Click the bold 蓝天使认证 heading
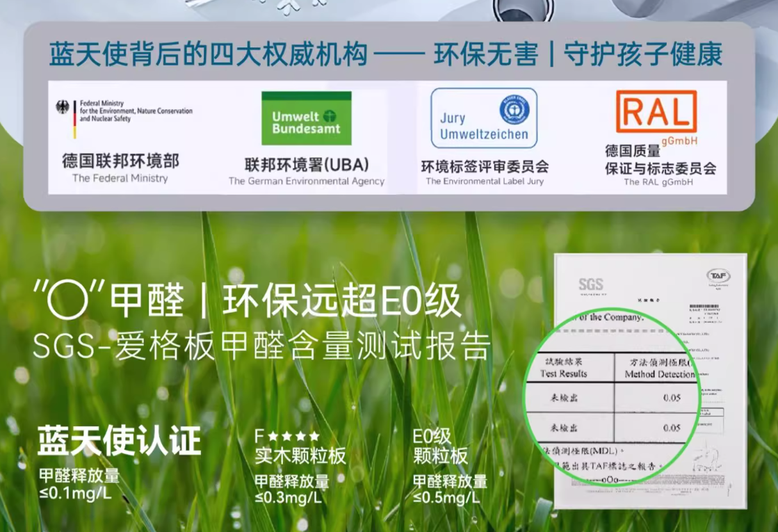 (119, 440)
